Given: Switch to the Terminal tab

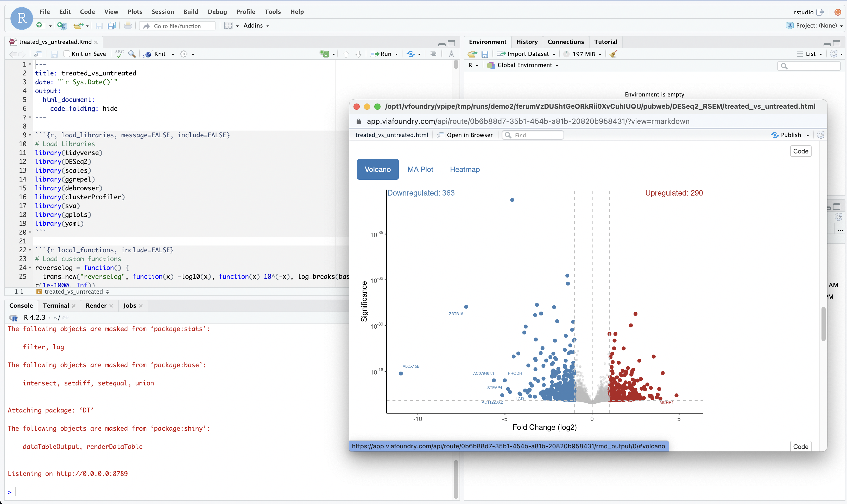Looking at the screenshot, I should (x=56, y=305).
